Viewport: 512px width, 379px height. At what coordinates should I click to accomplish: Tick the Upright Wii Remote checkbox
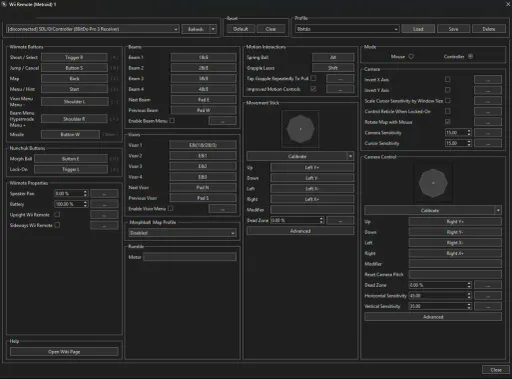(57, 214)
